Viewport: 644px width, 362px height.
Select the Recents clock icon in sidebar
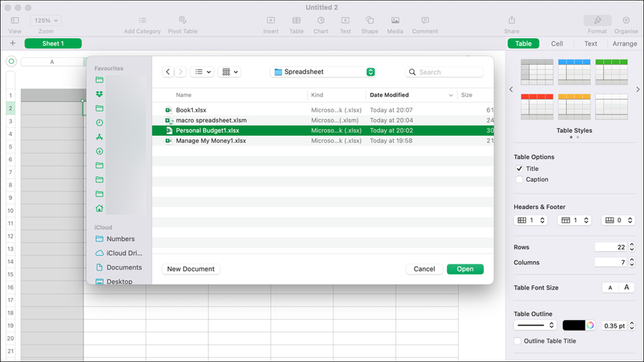click(x=99, y=122)
